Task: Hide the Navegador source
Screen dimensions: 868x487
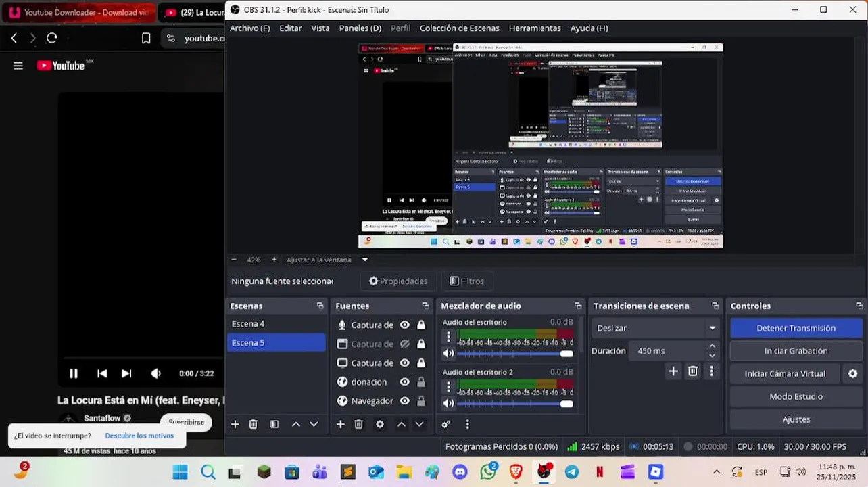Action: point(404,400)
